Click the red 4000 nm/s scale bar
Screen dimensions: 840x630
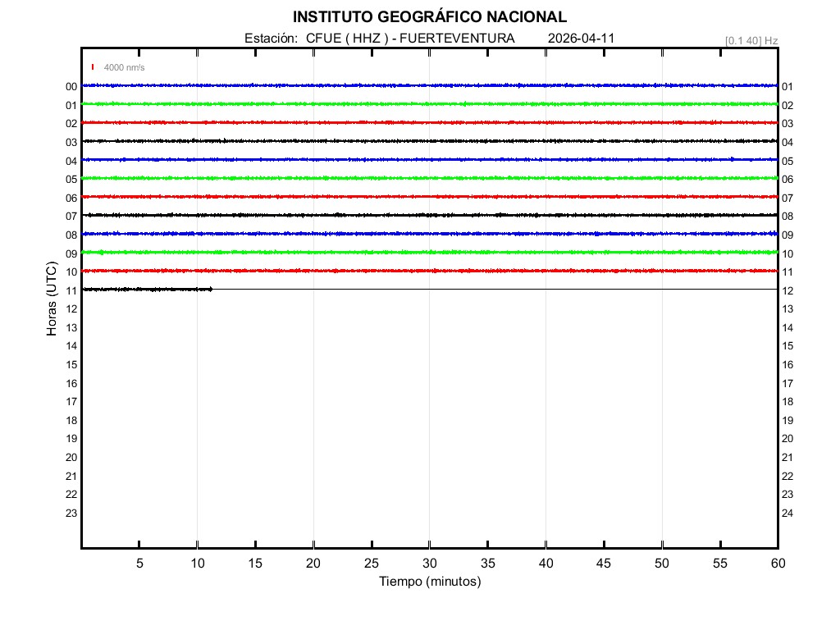(93, 67)
